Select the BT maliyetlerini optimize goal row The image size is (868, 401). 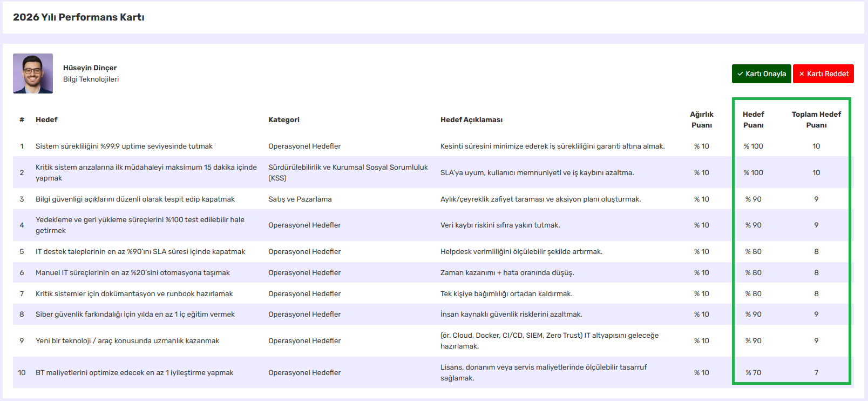134,373
